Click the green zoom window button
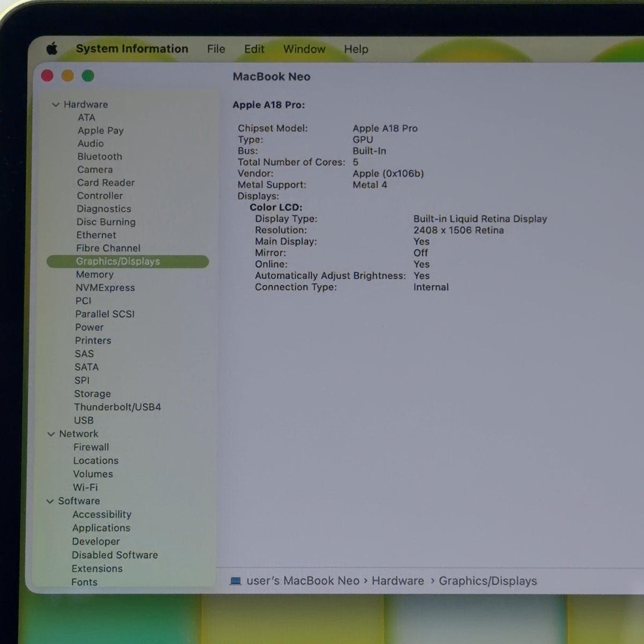The image size is (644, 644). click(x=88, y=76)
